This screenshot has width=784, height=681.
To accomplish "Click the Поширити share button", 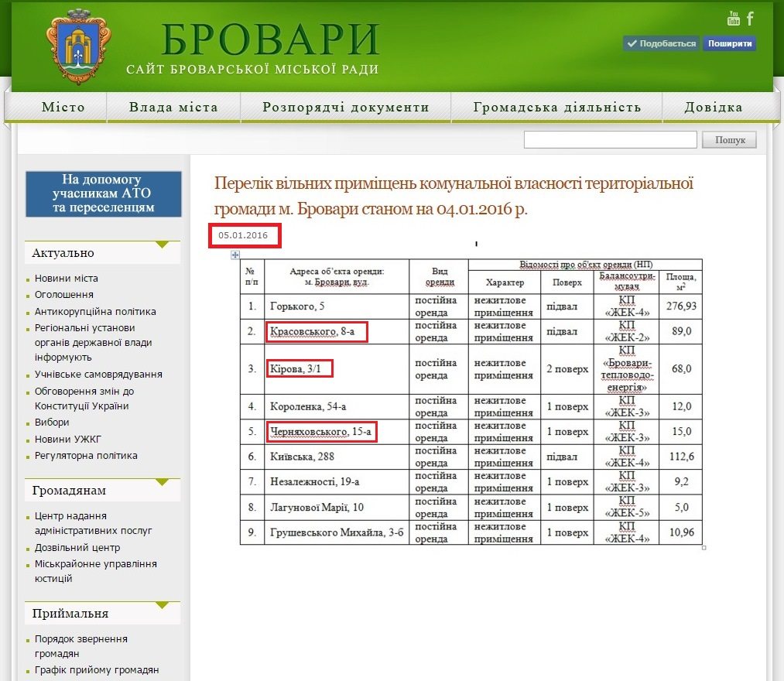I will tap(730, 43).
